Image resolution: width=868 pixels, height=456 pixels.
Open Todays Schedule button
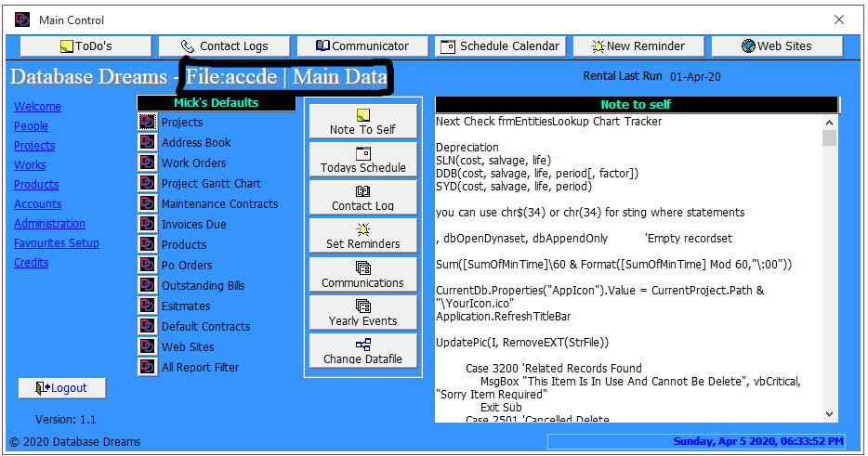[x=363, y=160]
